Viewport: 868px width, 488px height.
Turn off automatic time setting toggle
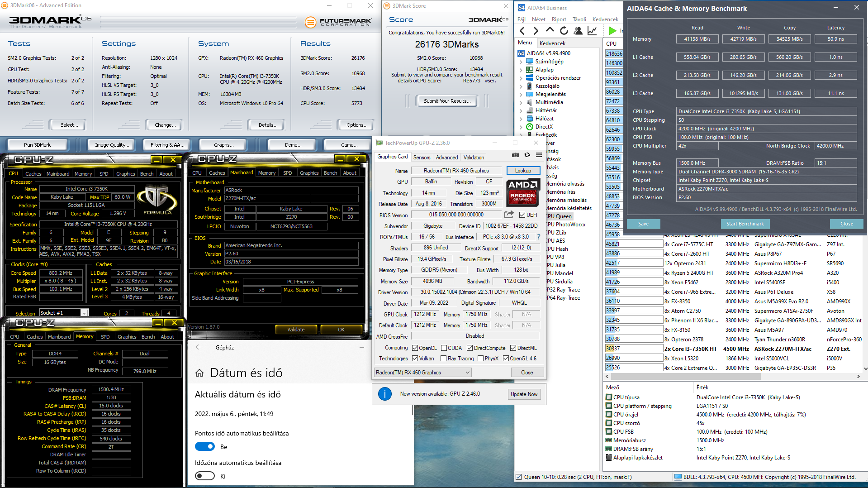pos(205,447)
